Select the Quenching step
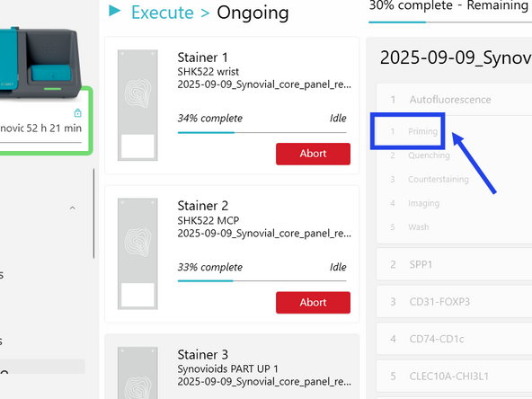 (x=429, y=155)
